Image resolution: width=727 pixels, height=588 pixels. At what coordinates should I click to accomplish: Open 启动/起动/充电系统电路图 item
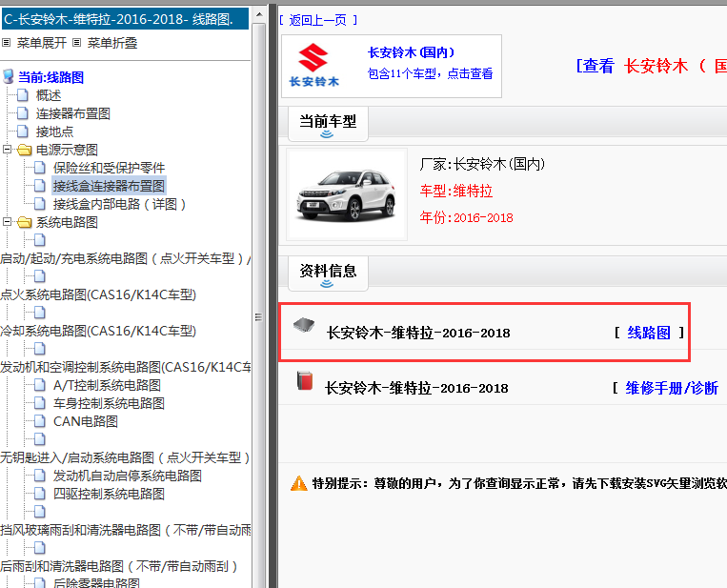point(125,258)
